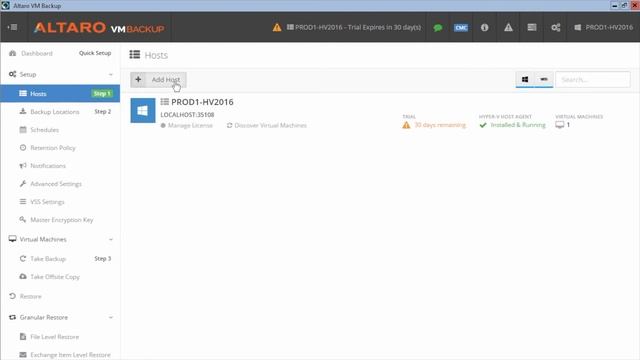Open Quick Setup link
640x360 pixels.
(95, 53)
